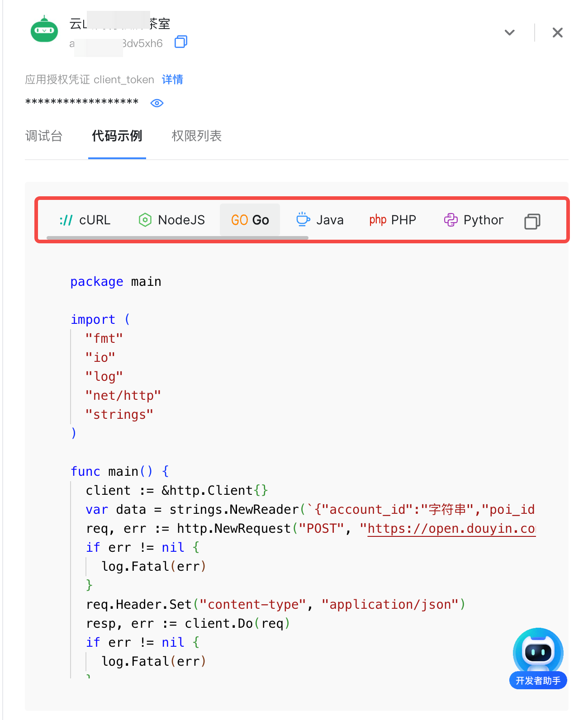588x720 pixels.
Task: Select the Go language tab
Action: (250, 220)
